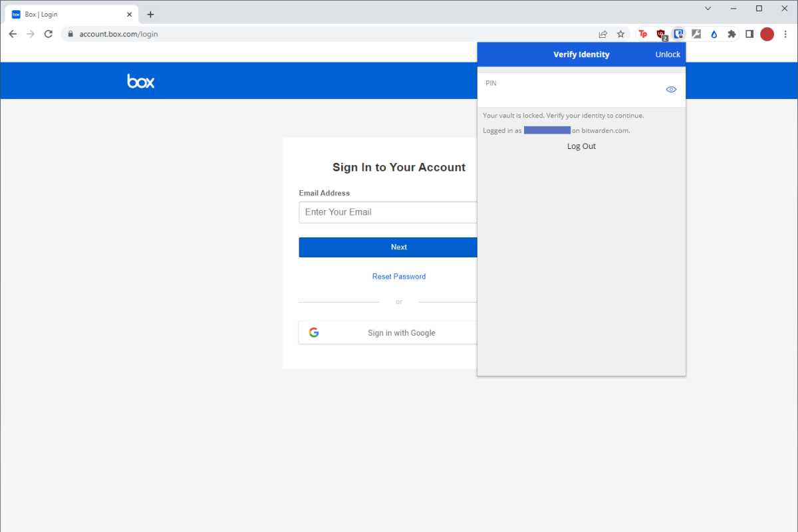Open the Bitwarden extension popup icon

[678, 33]
